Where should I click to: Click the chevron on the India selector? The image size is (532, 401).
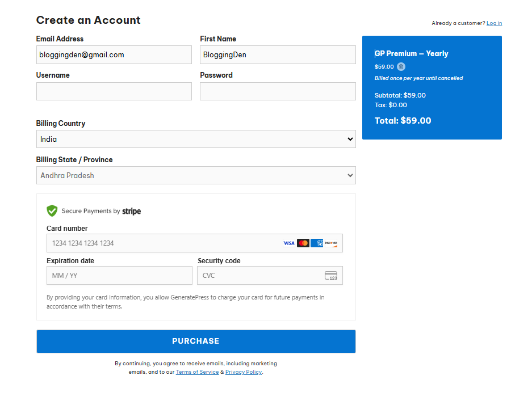tap(350, 139)
